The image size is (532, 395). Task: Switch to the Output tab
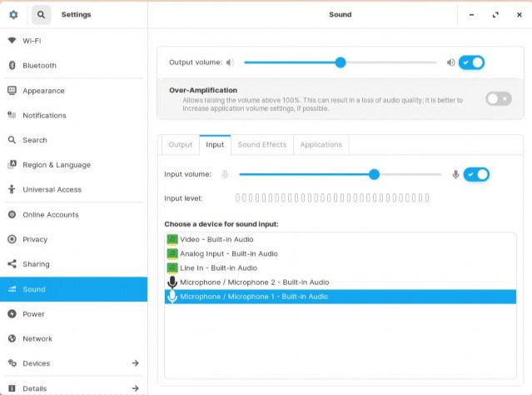click(181, 145)
